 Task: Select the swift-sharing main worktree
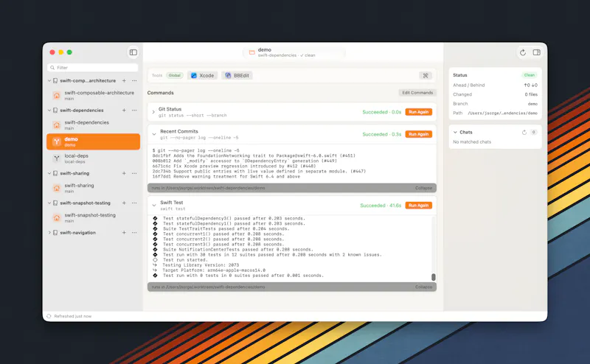[94, 188]
